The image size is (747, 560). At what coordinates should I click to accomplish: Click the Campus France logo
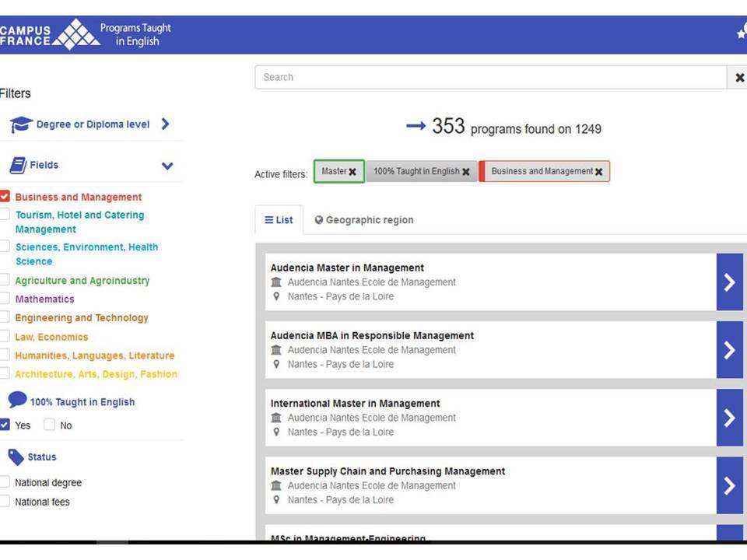[x=50, y=34]
